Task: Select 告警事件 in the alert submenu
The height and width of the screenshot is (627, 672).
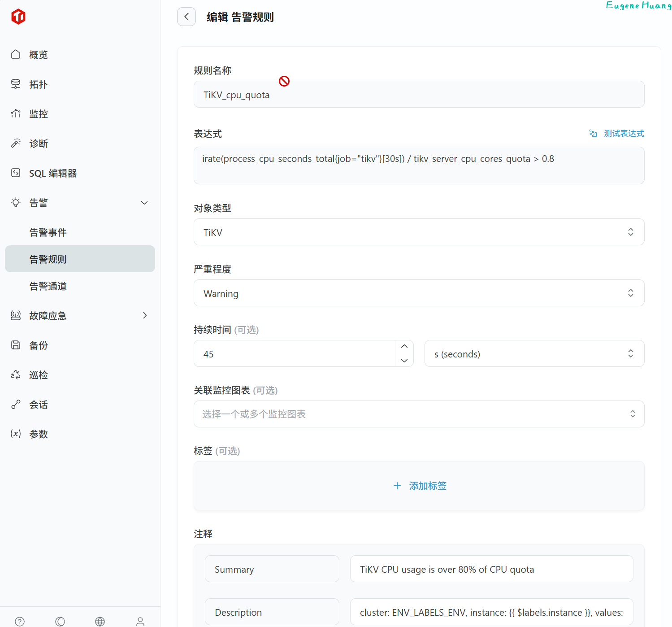Action: coord(48,232)
